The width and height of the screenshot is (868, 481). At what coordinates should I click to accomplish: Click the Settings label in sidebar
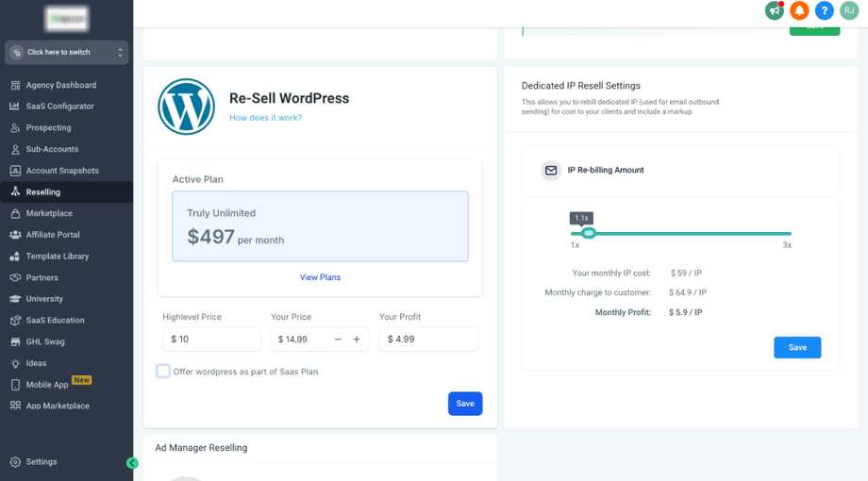point(42,461)
